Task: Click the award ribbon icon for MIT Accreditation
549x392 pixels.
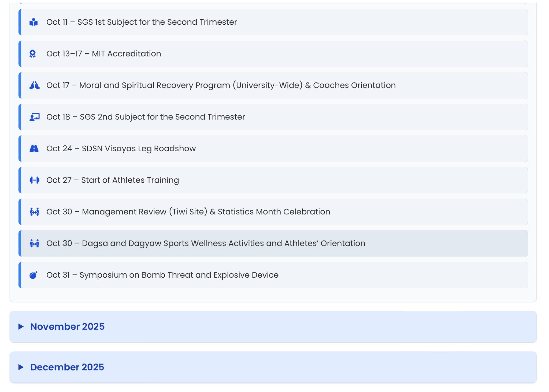Action: pyautogui.click(x=33, y=54)
